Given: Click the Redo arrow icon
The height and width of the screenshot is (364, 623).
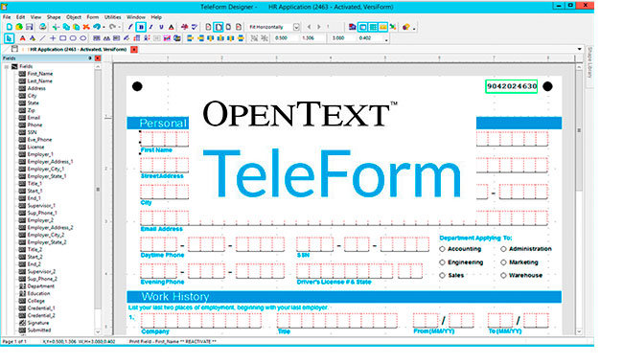Looking at the screenshot, I should pos(112,27).
